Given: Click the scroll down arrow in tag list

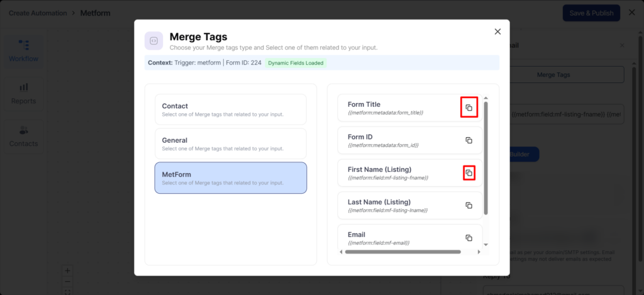Looking at the screenshot, I should point(486,244).
